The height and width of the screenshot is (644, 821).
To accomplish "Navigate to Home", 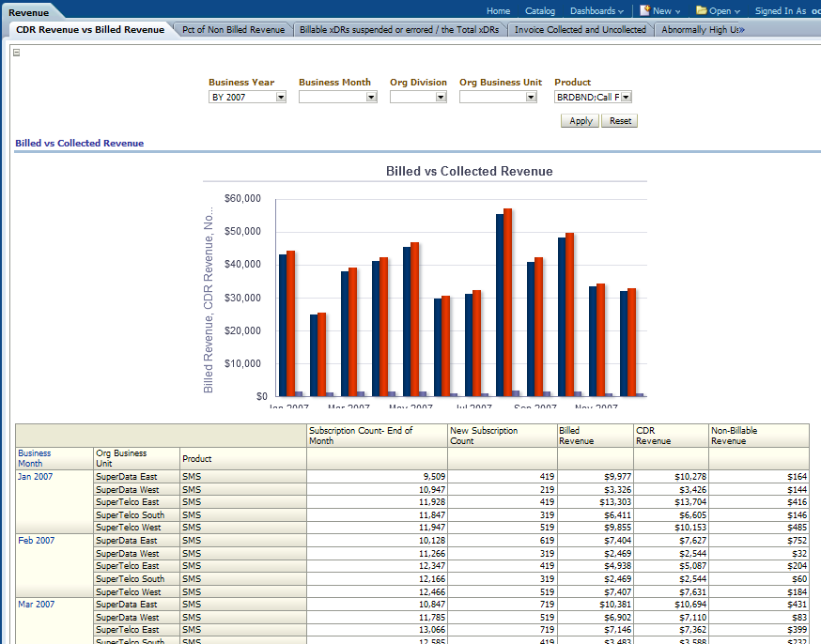I will click(x=498, y=11).
